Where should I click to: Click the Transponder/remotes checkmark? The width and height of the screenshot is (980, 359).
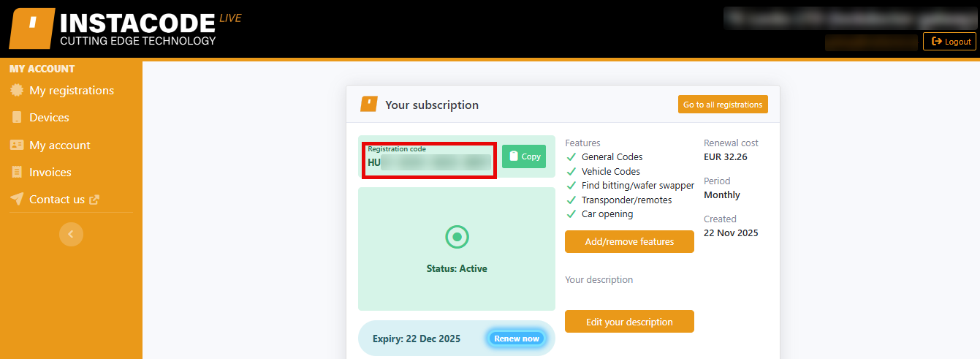tap(571, 200)
